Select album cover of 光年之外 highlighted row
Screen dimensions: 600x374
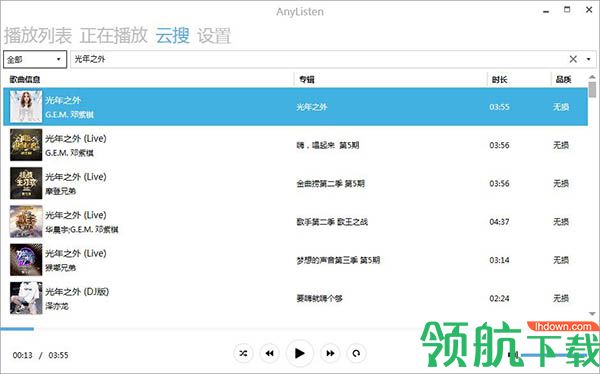click(26, 106)
